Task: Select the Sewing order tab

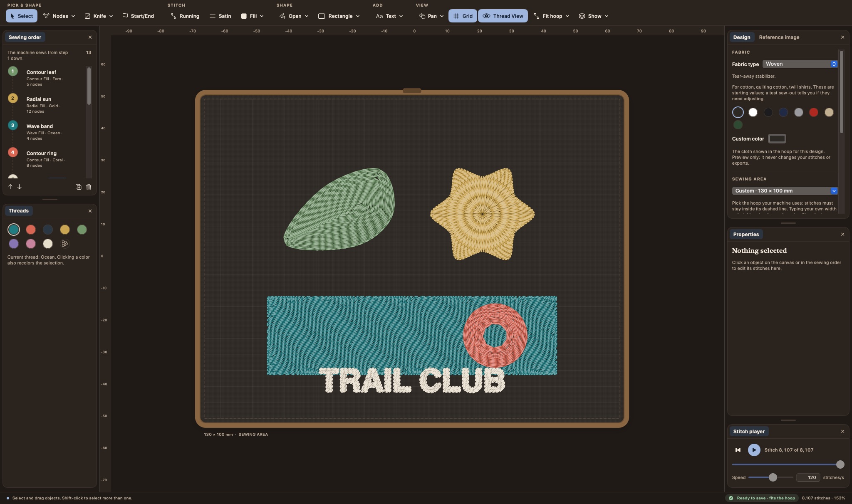Action: pyautogui.click(x=25, y=37)
